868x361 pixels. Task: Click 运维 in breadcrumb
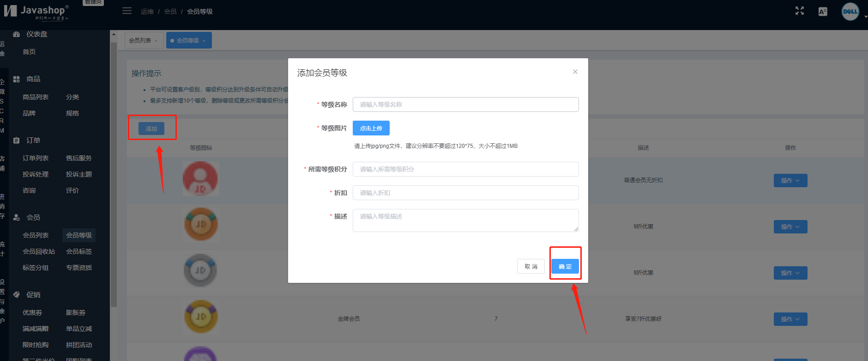pos(147,12)
